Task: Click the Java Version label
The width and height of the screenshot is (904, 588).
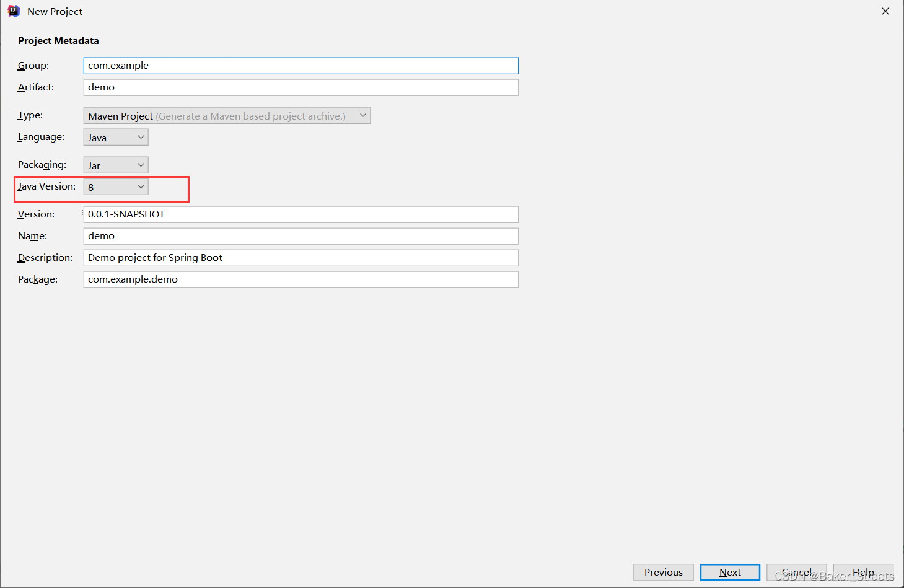Action: (x=46, y=186)
